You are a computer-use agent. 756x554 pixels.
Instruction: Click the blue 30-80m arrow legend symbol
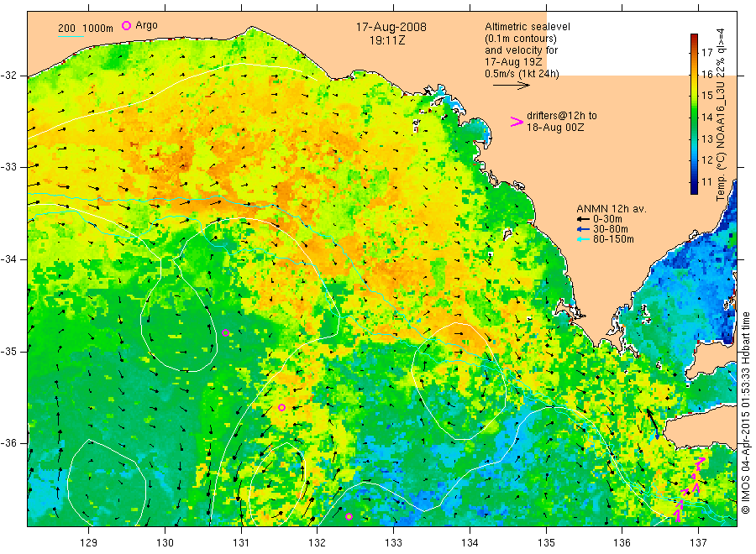pos(583,229)
